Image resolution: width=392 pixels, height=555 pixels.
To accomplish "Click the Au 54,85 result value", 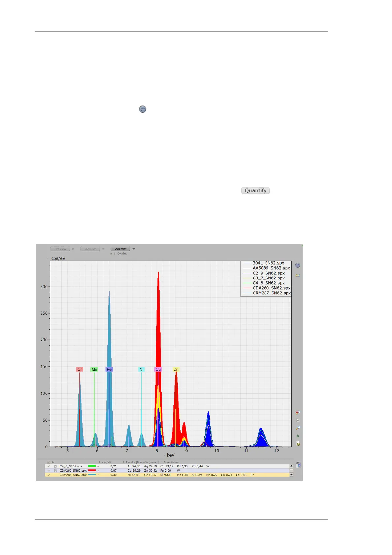I will coord(134,466).
